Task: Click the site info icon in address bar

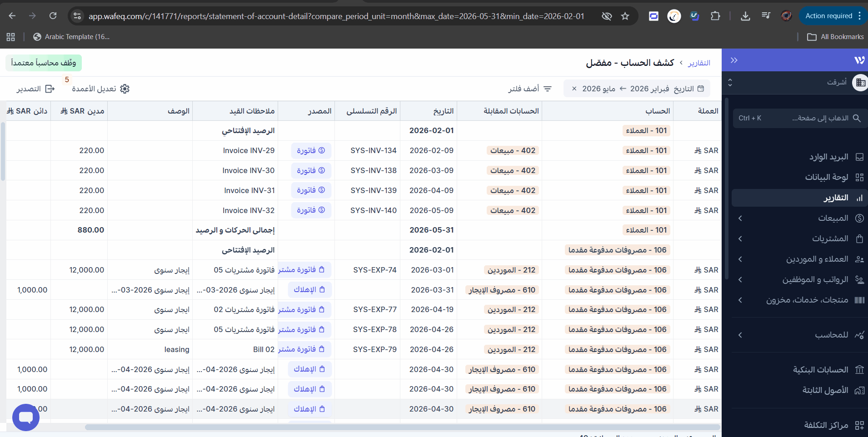Action: tap(77, 16)
